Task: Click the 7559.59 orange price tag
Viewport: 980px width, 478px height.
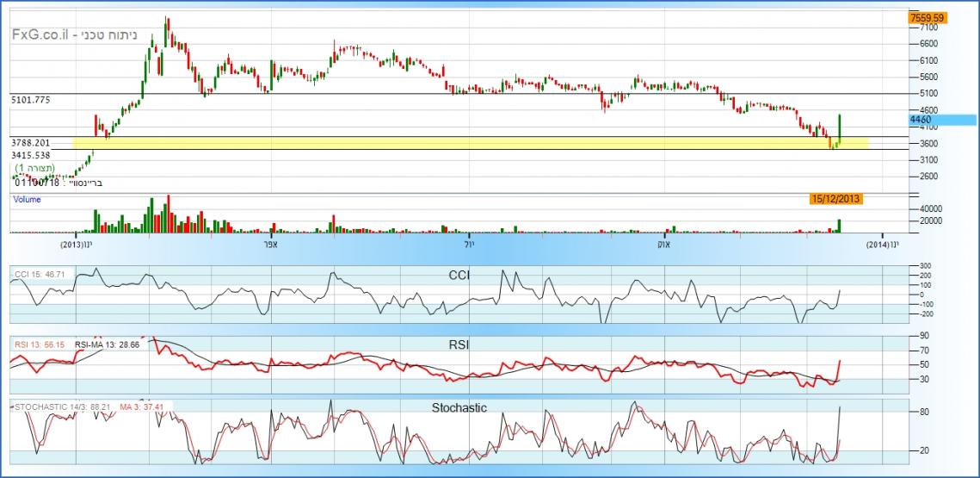Action: coord(928,17)
